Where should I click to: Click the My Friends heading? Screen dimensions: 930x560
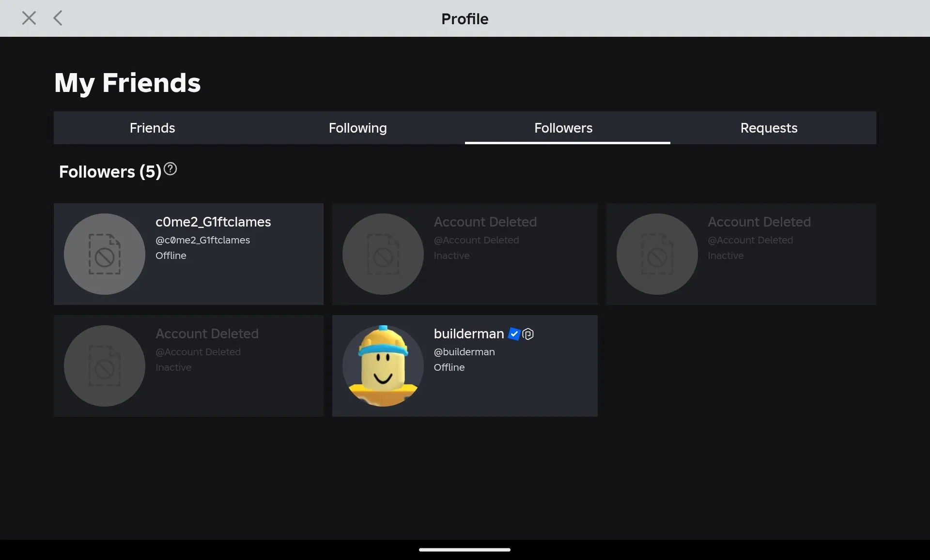tap(127, 83)
